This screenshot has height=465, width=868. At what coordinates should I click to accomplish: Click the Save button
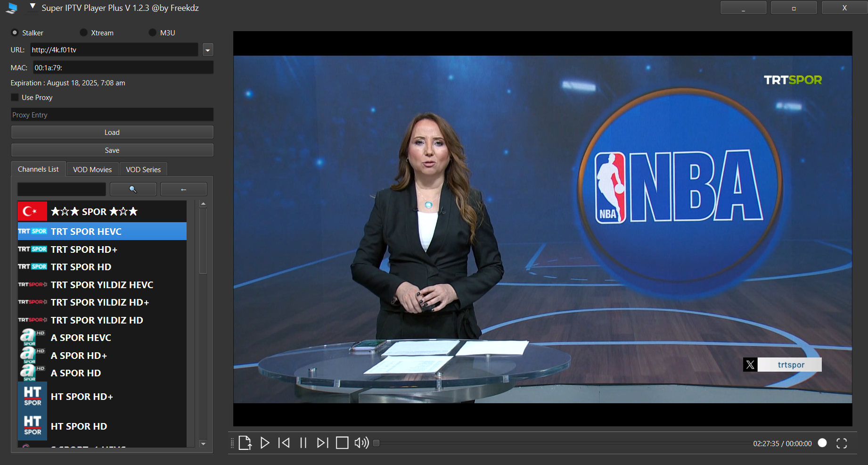pyautogui.click(x=112, y=150)
